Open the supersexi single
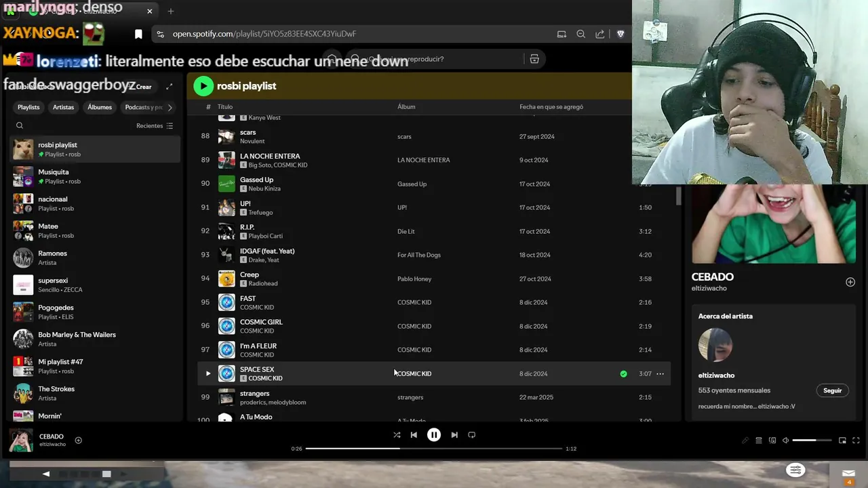This screenshot has width=868, height=488. [95, 285]
